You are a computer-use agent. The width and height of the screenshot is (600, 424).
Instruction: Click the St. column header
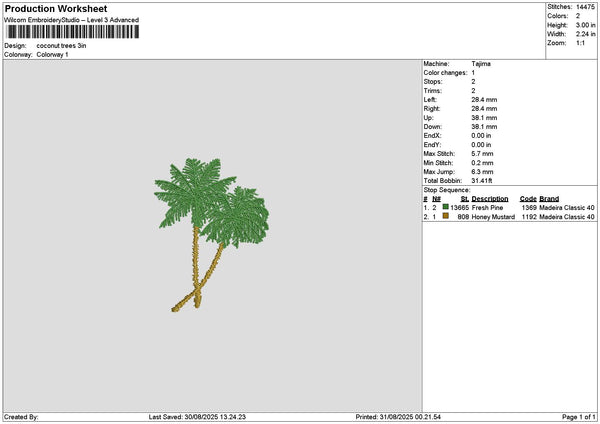465,199
